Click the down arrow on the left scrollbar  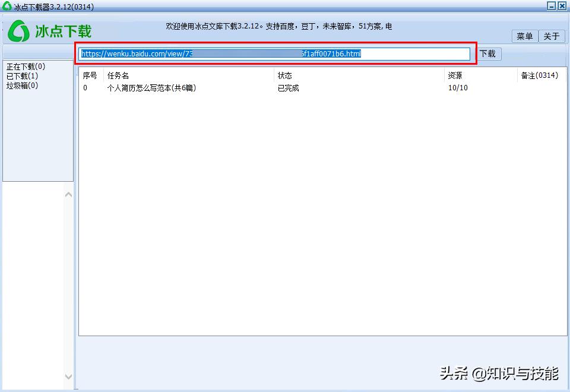pos(68,377)
